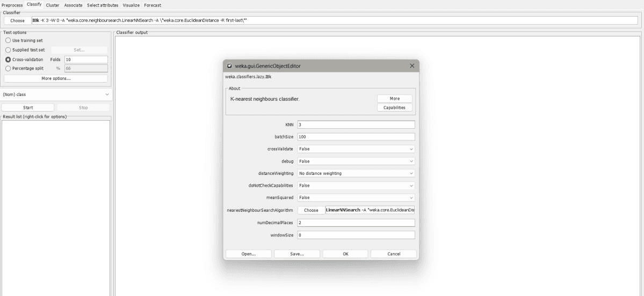The width and height of the screenshot is (644, 296).
Task: Select Cross-validation radio button
Action: click(x=8, y=60)
